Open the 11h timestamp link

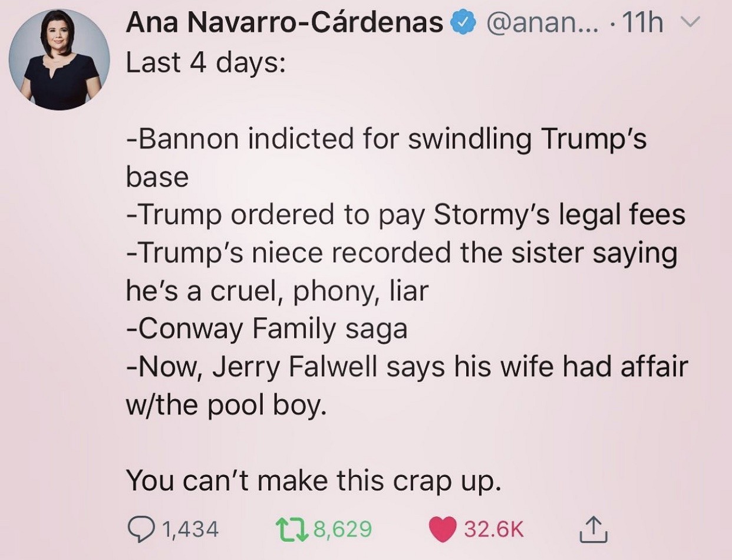[642, 24]
